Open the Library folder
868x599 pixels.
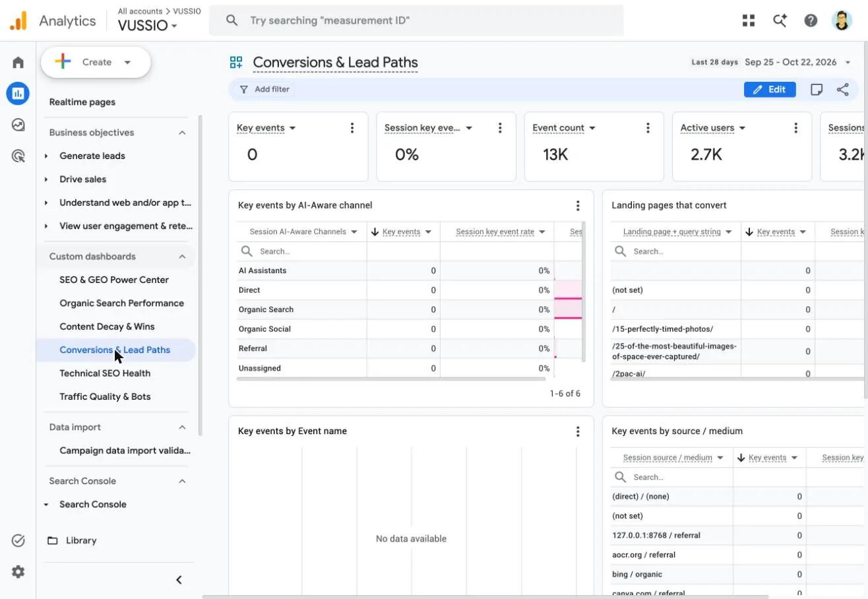pyautogui.click(x=73, y=540)
